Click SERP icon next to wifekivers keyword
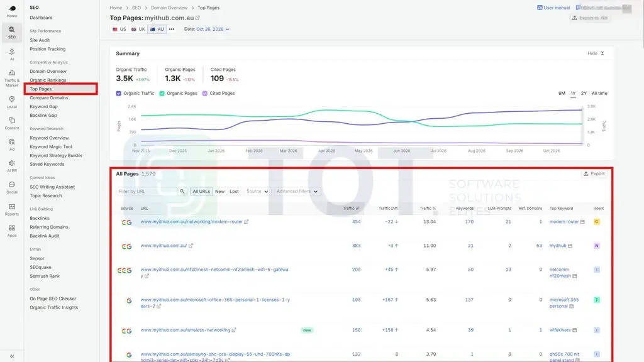 [575, 330]
